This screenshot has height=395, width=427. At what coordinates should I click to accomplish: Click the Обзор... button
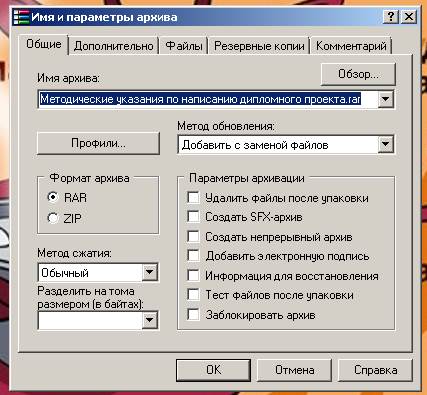(358, 74)
